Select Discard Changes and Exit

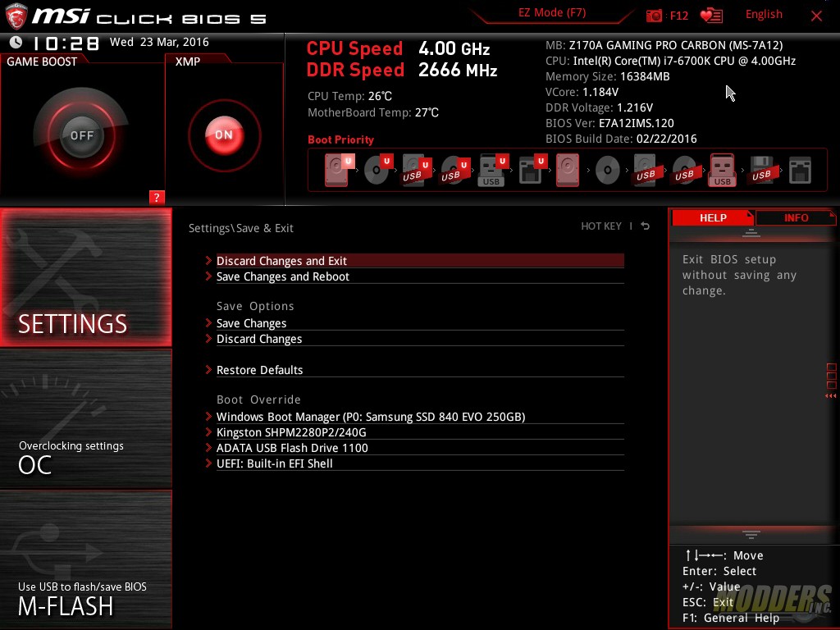pos(420,260)
